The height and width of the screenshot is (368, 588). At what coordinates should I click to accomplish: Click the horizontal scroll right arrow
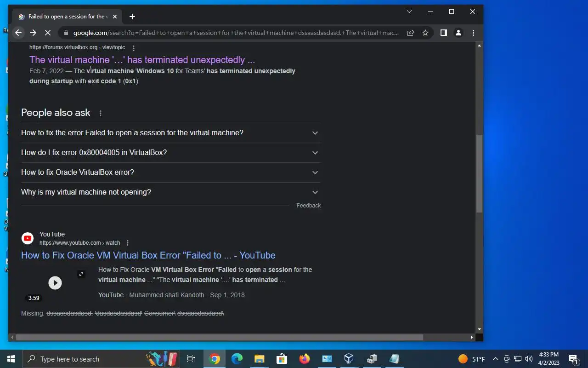coord(472,337)
